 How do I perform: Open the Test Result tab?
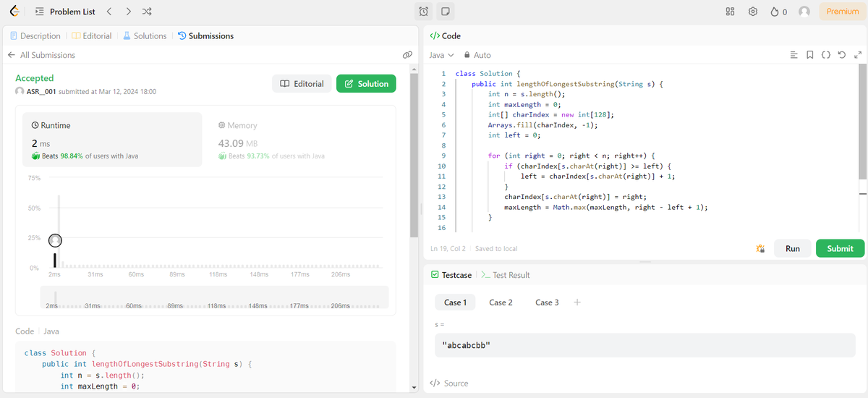[x=505, y=275]
